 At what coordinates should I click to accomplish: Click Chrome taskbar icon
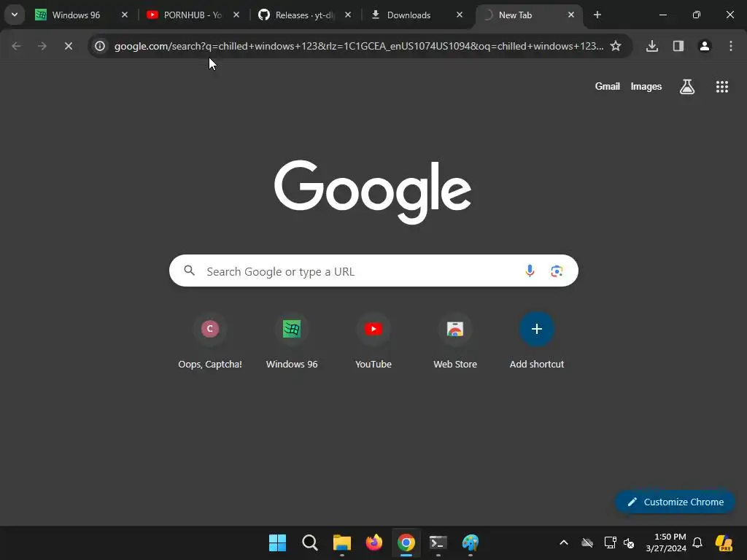[406, 542]
